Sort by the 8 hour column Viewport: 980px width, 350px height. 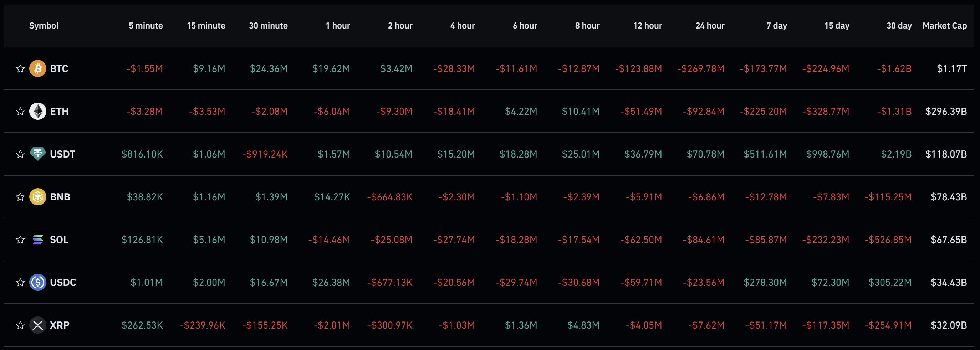click(x=587, y=26)
